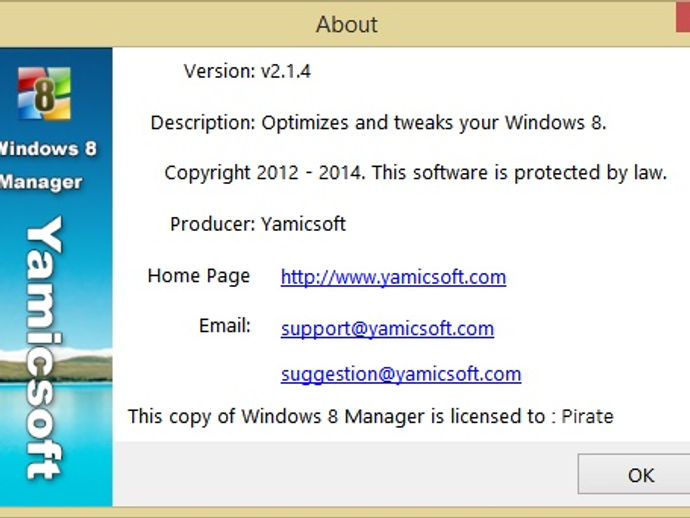The height and width of the screenshot is (518, 690).
Task: Click the 'Producer: Yamicsoft' text
Action: coord(258,224)
